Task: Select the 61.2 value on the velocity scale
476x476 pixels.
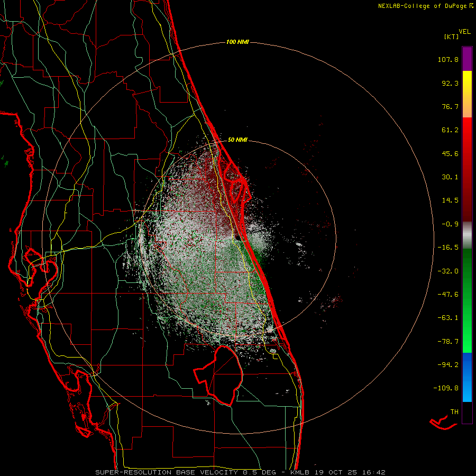Action: click(450, 130)
